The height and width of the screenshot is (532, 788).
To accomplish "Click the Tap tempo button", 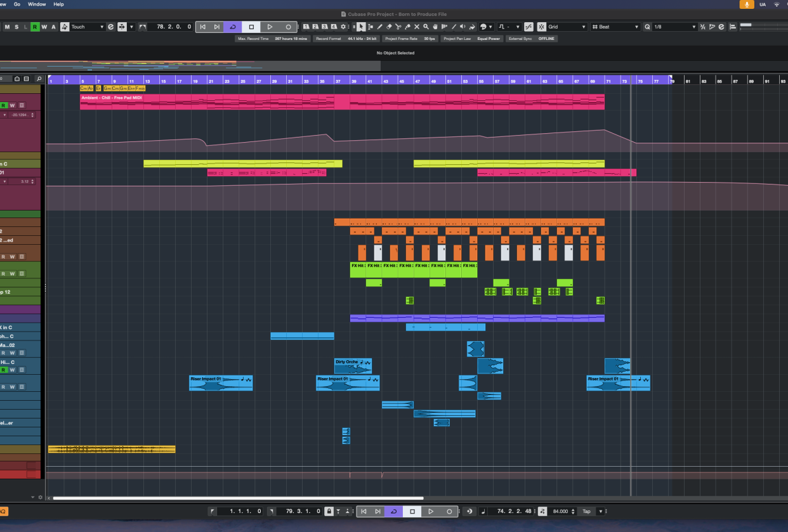I will point(586,511).
